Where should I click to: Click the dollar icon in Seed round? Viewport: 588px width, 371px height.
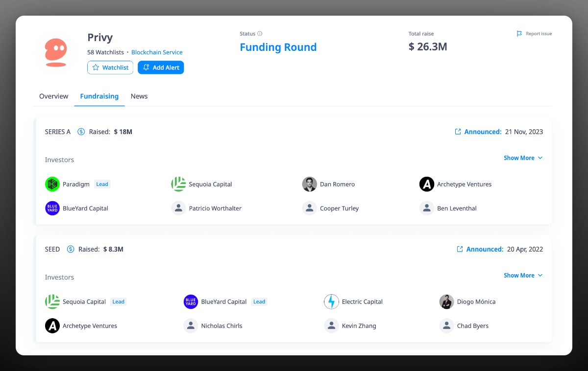[71, 249]
